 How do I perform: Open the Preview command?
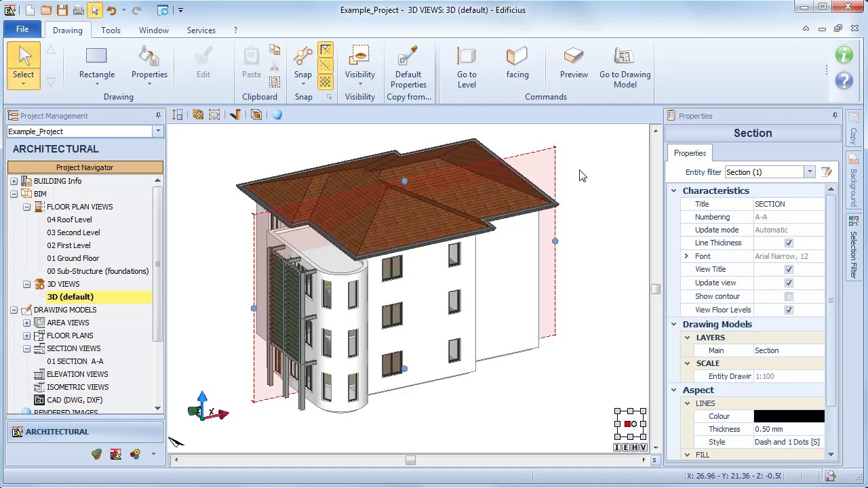pos(574,64)
